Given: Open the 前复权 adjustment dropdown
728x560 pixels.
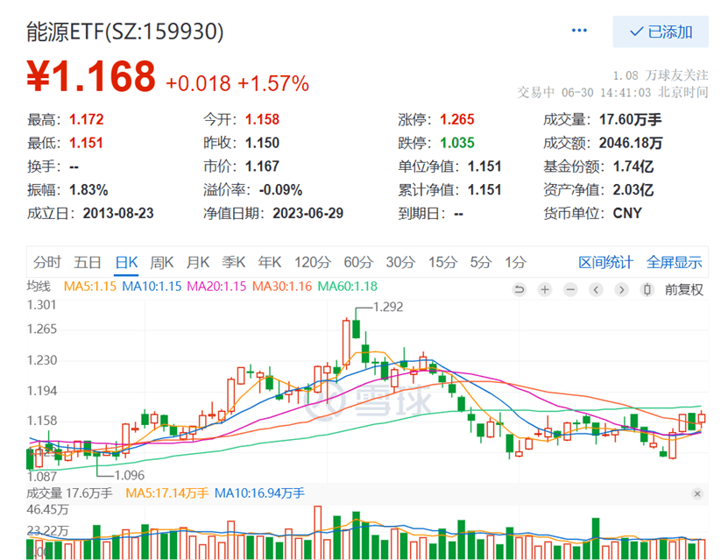Looking at the screenshot, I should tap(684, 290).
